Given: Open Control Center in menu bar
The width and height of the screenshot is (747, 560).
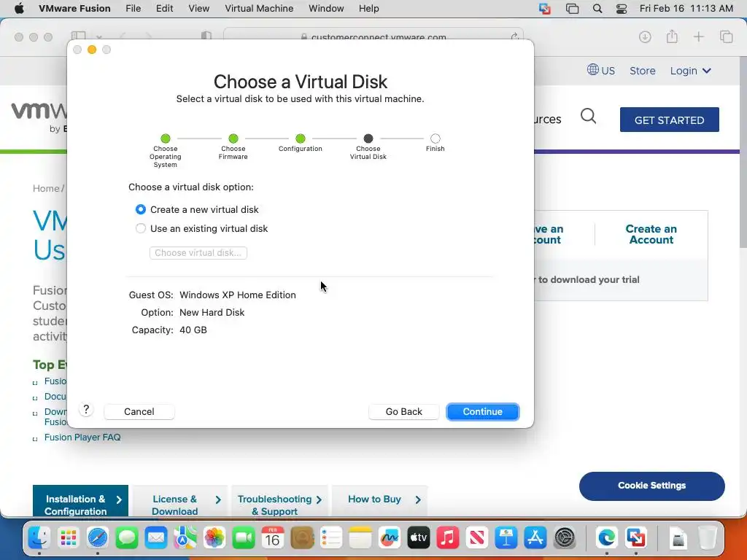Looking at the screenshot, I should 622,9.
